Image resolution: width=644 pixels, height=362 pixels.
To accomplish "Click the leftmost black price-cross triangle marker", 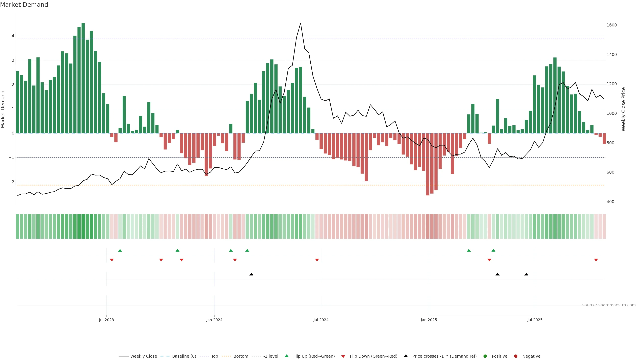I will coord(251,274).
